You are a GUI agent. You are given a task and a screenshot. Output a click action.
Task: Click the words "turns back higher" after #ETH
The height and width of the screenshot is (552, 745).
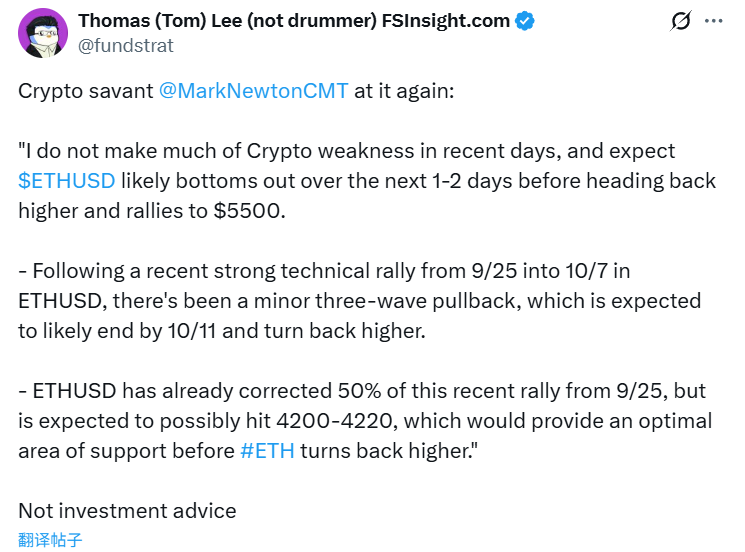(x=385, y=450)
